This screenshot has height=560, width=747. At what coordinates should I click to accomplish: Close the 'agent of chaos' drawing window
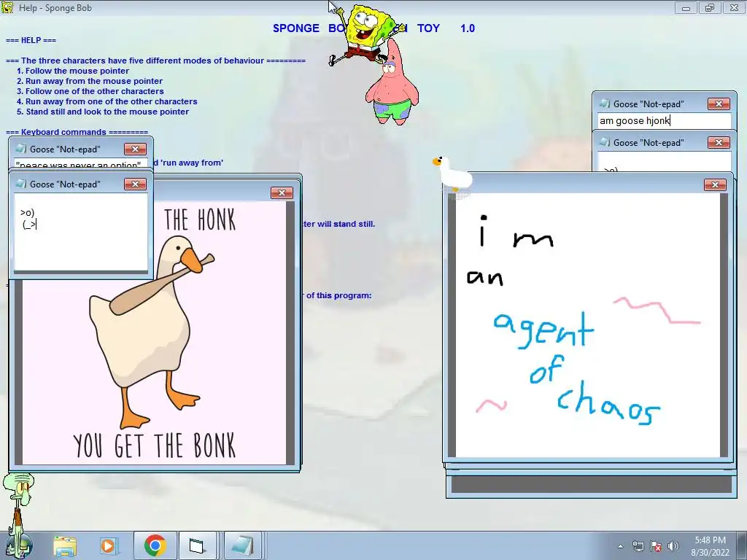tap(715, 184)
